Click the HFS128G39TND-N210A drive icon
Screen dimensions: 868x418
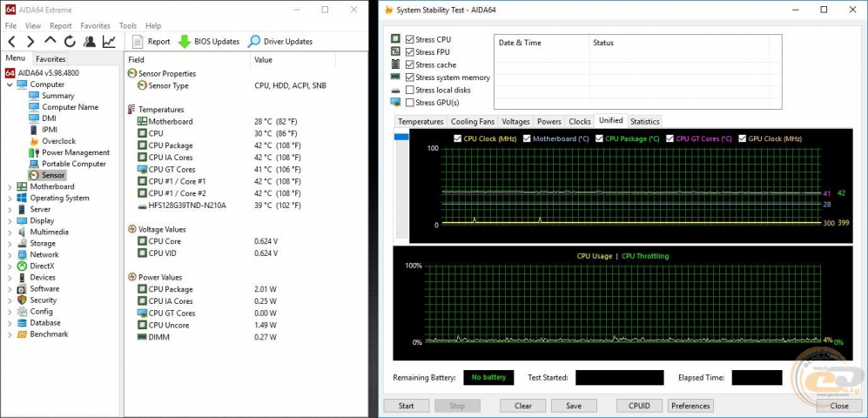[142, 206]
